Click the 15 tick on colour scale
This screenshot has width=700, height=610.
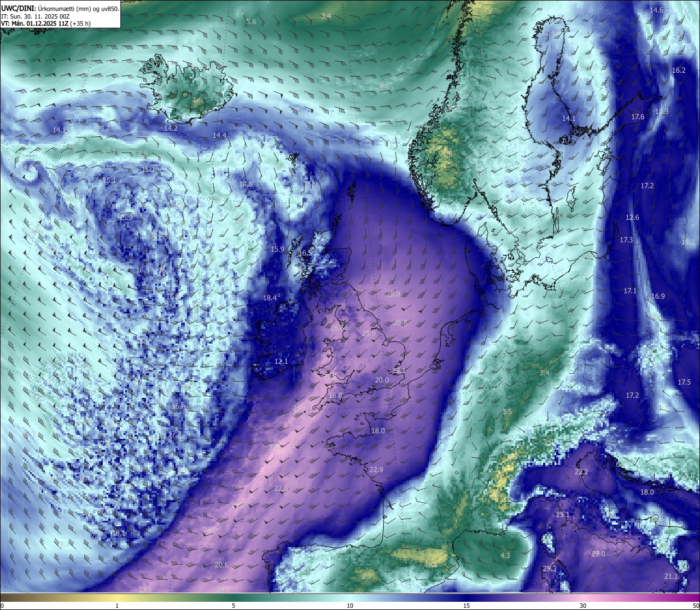pyautogui.click(x=466, y=606)
